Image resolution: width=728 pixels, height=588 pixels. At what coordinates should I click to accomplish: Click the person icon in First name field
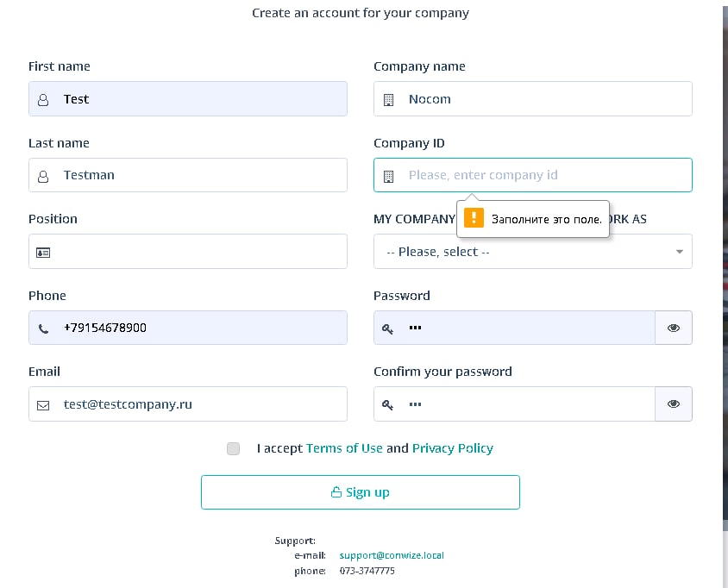[43, 100]
